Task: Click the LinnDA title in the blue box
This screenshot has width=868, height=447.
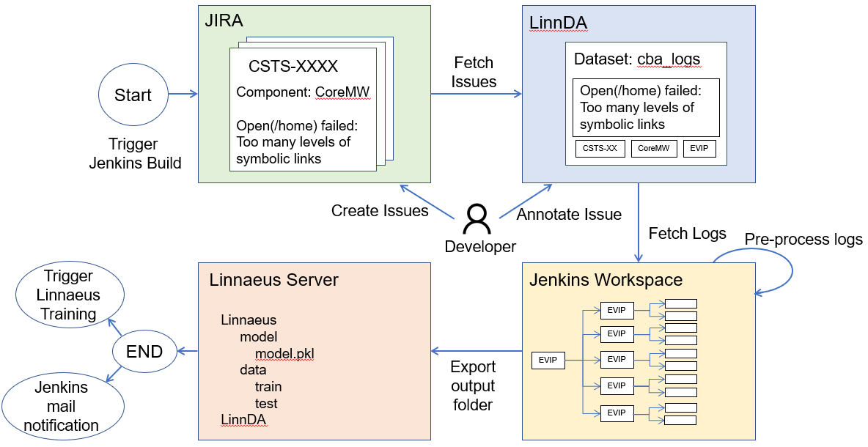Action: [x=558, y=23]
